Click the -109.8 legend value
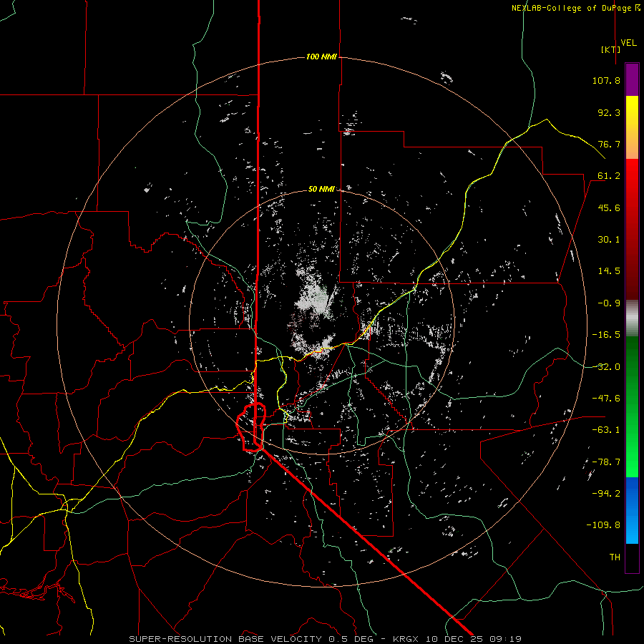 tap(603, 525)
